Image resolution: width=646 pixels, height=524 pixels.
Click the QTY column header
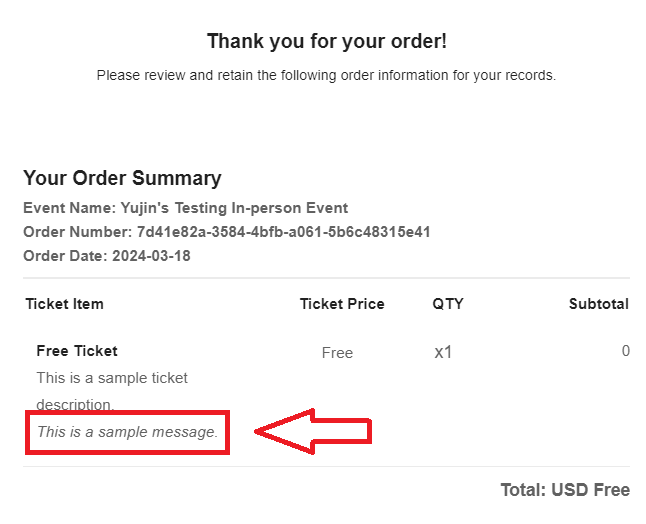448,304
